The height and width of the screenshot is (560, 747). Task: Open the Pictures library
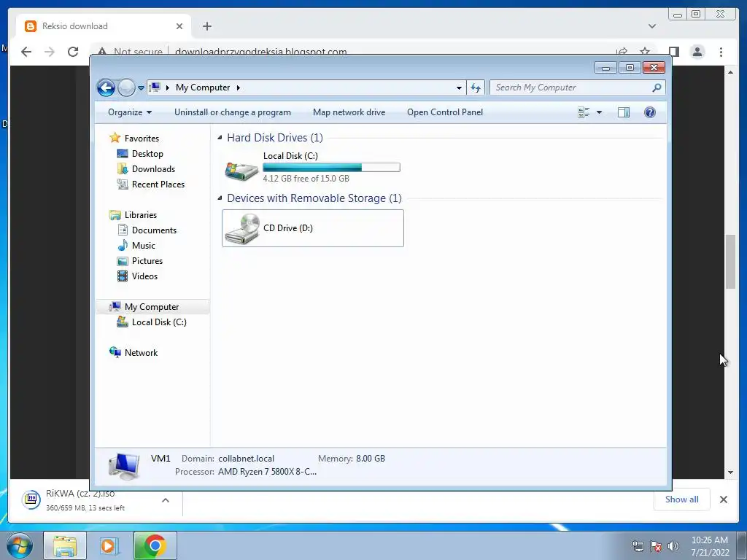point(147,261)
